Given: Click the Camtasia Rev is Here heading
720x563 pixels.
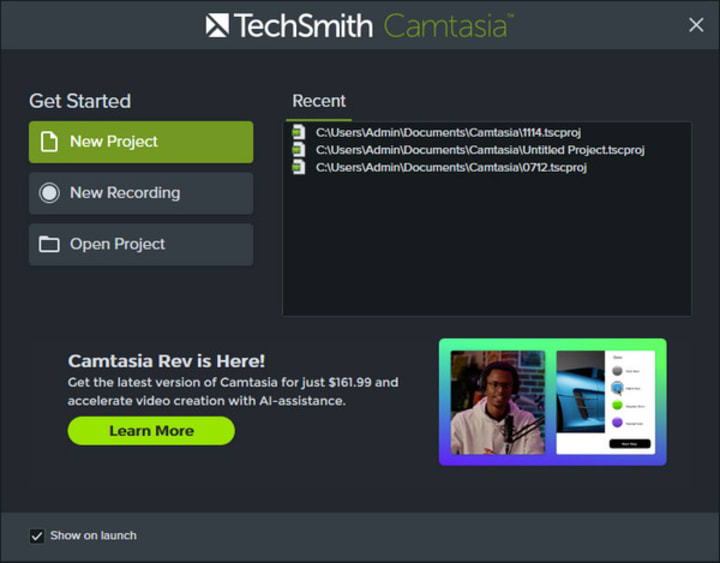Looking at the screenshot, I should tap(166, 361).
